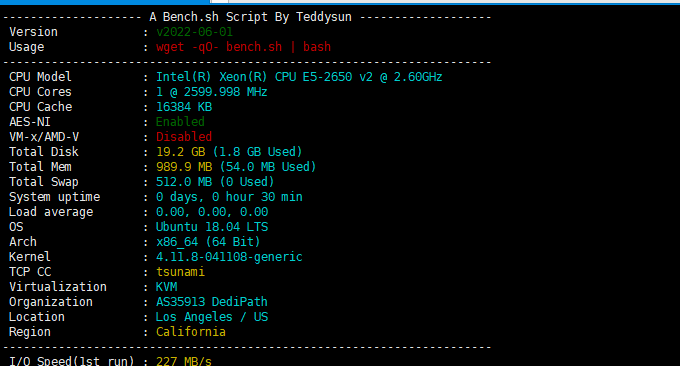The image size is (680, 366).
Task: Select the Total Disk value 19.2 GB
Action: click(x=180, y=152)
